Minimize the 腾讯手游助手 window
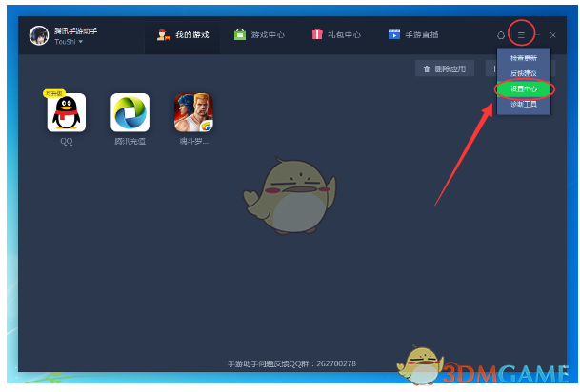Viewport: 580px width, 392px height. [x=537, y=35]
